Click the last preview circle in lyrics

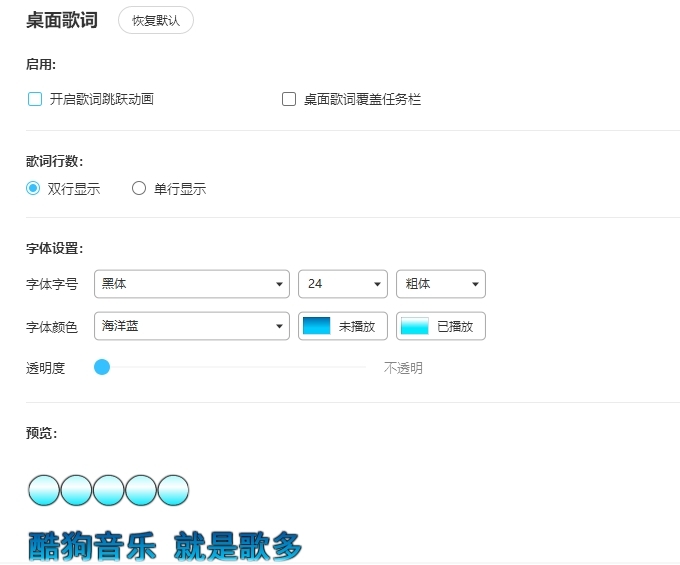[173, 490]
